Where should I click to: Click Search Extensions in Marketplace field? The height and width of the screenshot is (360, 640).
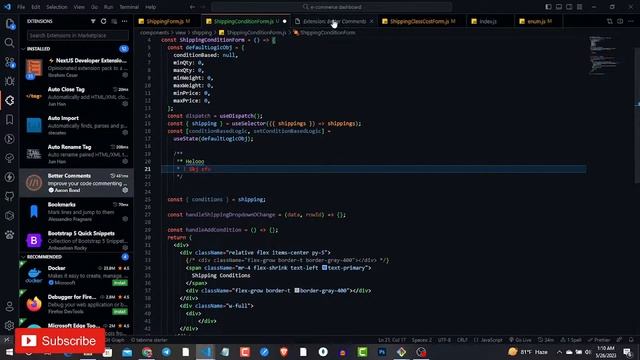(x=78, y=36)
